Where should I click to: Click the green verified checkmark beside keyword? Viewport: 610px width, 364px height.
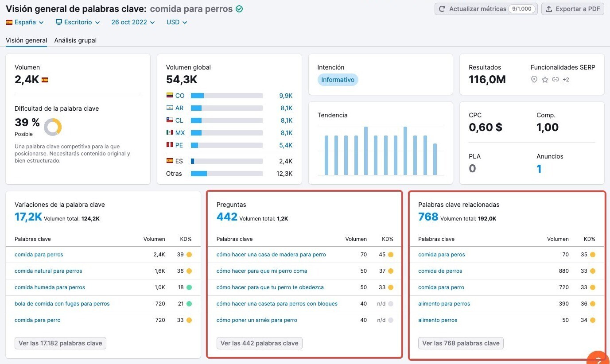pos(239,9)
